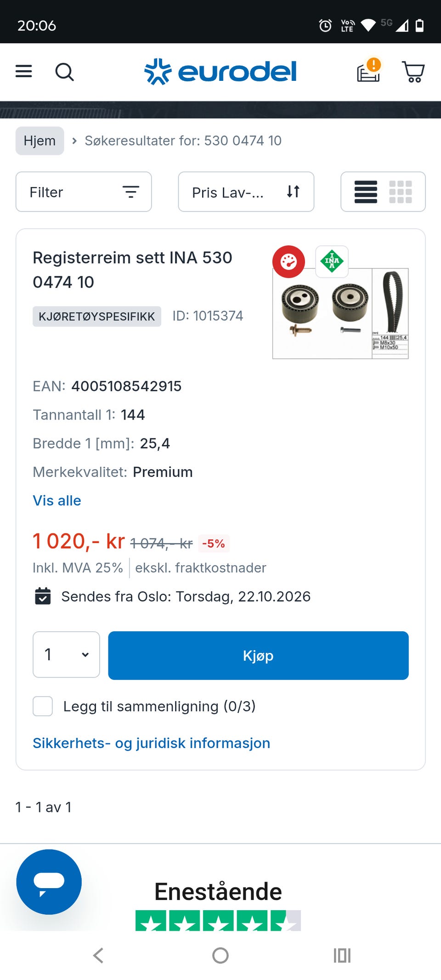Screen dimensions: 441x980
Task: Open the hamburger menu
Action: pos(24,71)
